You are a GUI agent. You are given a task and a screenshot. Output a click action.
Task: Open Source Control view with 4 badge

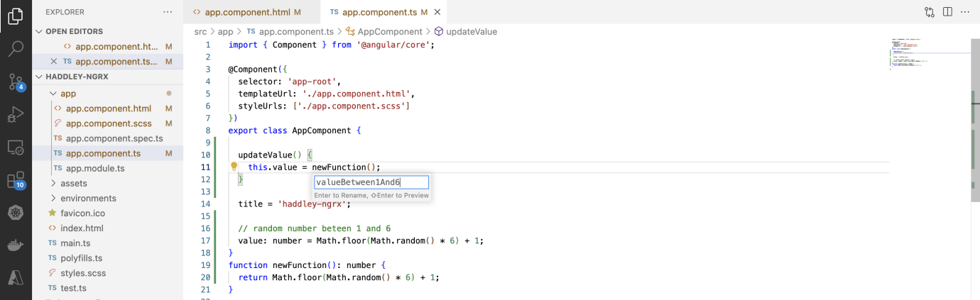(x=16, y=82)
